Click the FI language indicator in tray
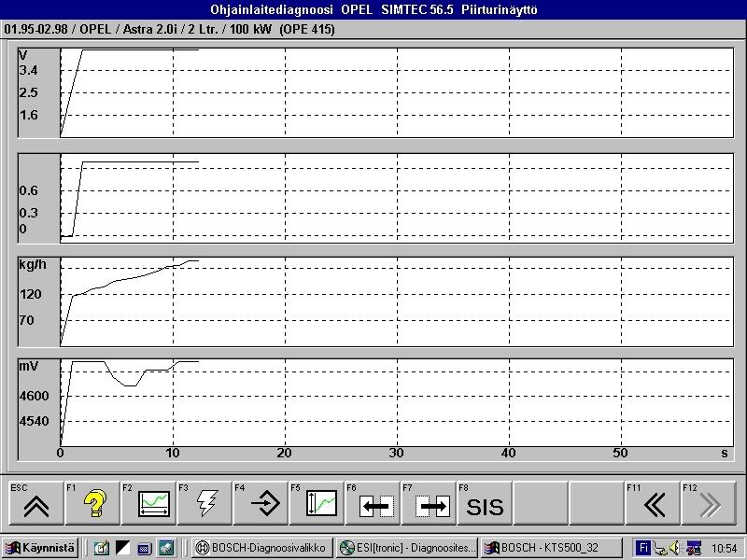 coord(642,548)
